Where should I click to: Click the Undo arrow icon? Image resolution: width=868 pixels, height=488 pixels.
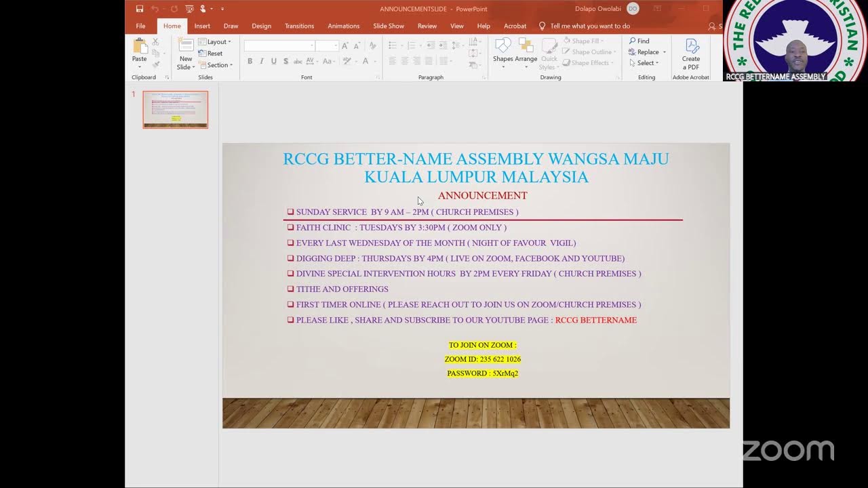click(x=155, y=9)
